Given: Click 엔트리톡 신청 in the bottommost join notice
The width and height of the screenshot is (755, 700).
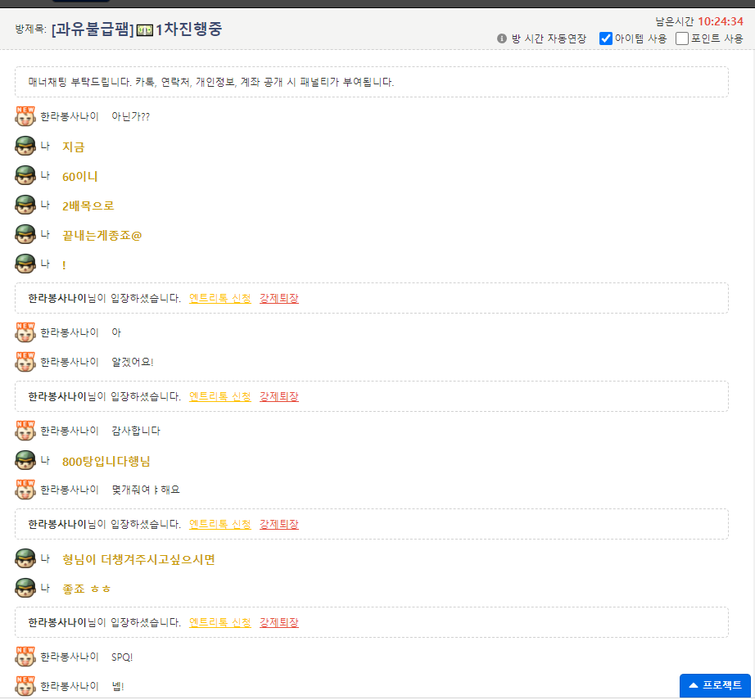Looking at the screenshot, I should pyautogui.click(x=220, y=622).
